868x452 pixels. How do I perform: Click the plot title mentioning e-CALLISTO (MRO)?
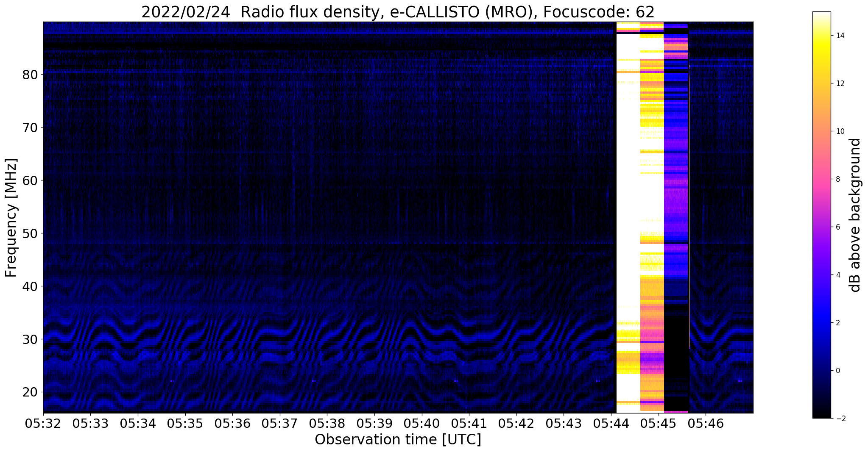tap(398, 11)
